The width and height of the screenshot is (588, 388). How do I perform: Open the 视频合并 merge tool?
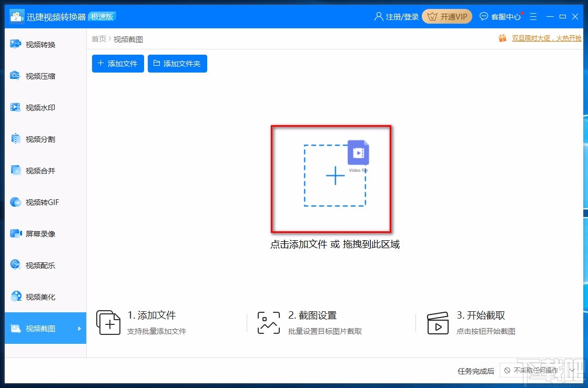tap(37, 170)
